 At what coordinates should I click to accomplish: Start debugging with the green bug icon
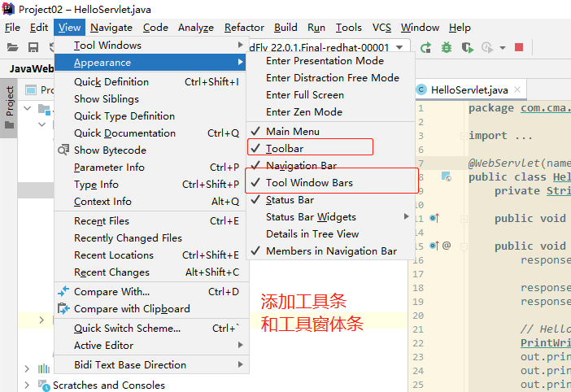click(447, 47)
